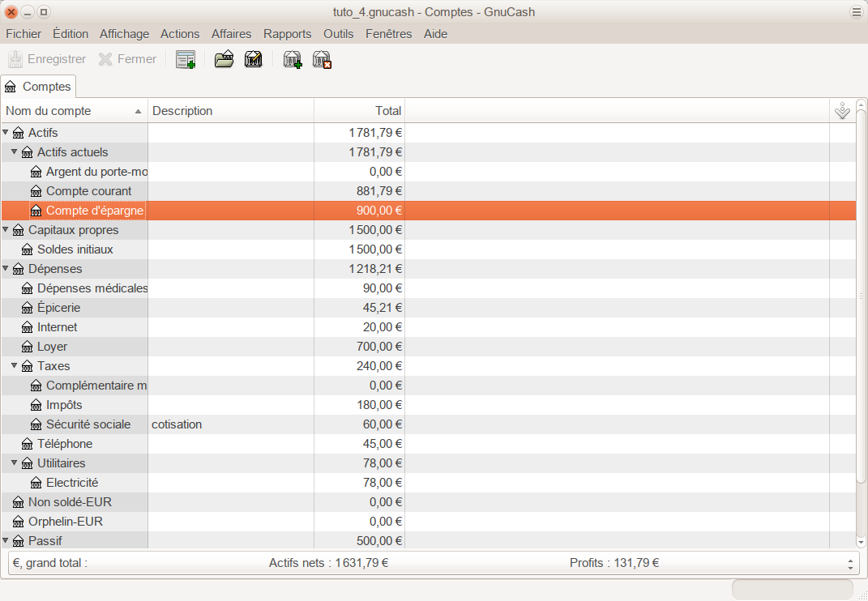
Task: Open the Rapports menu
Action: (287, 34)
